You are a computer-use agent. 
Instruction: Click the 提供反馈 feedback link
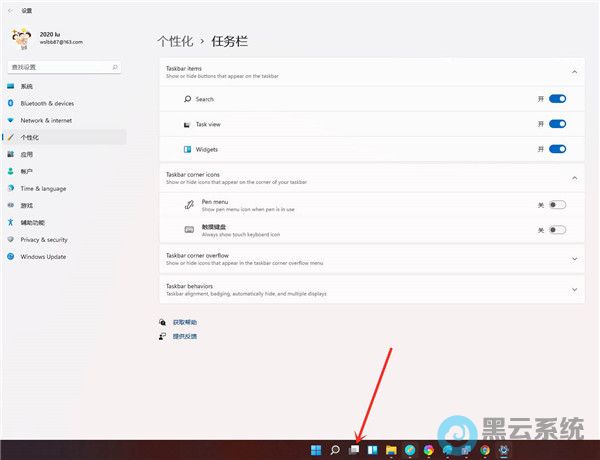[x=185, y=336]
